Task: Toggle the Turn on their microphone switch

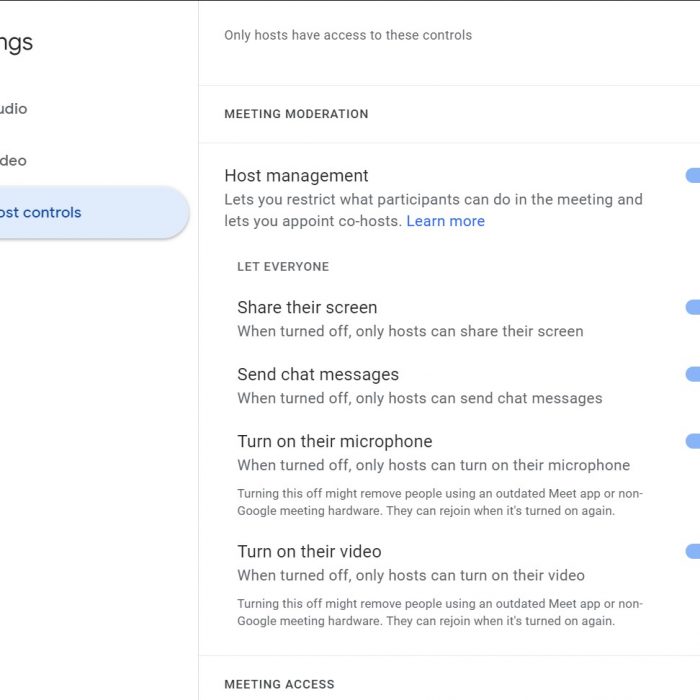Action: [693, 441]
